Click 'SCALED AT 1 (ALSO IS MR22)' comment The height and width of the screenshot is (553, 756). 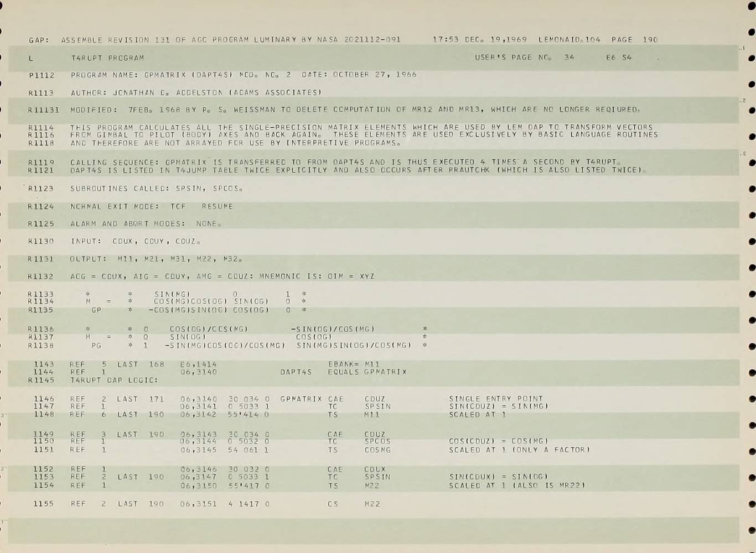click(517, 486)
